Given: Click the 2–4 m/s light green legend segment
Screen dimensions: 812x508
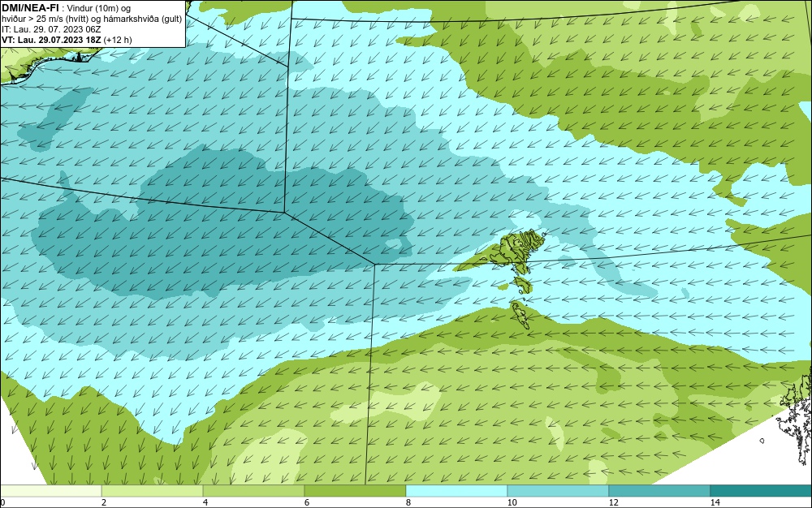Looking at the screenshot, I should [x=153, y=491].
